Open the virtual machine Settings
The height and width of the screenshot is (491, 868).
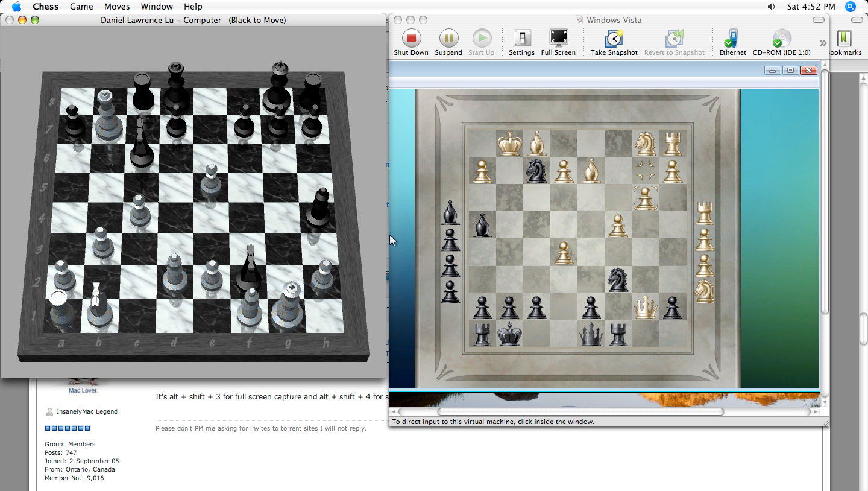coord(521,43)
